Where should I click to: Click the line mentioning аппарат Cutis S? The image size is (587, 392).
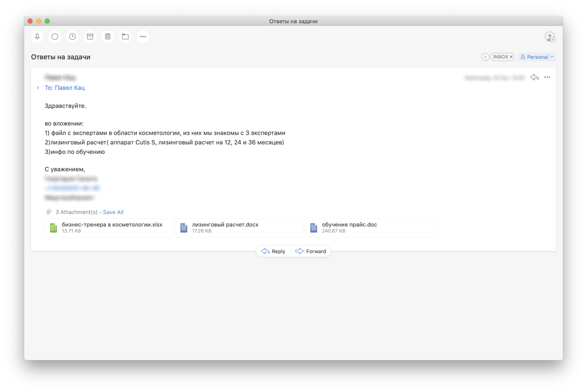coord(164,142)
